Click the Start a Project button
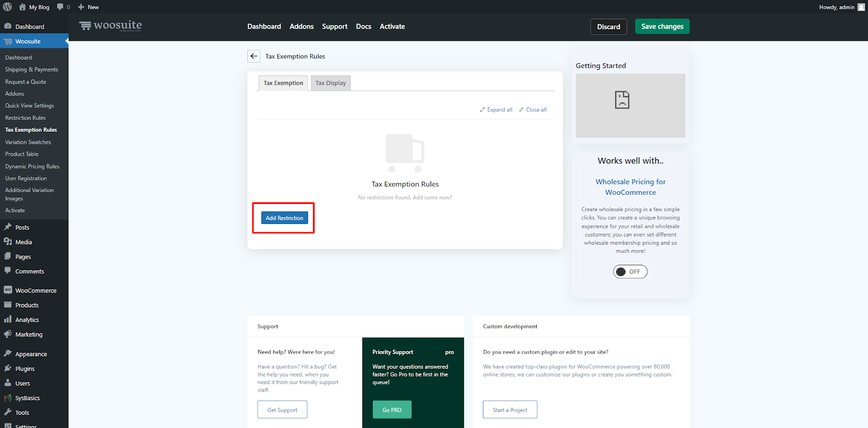The height and width of the screenshot is (428, 868). [x=510, y=410]
